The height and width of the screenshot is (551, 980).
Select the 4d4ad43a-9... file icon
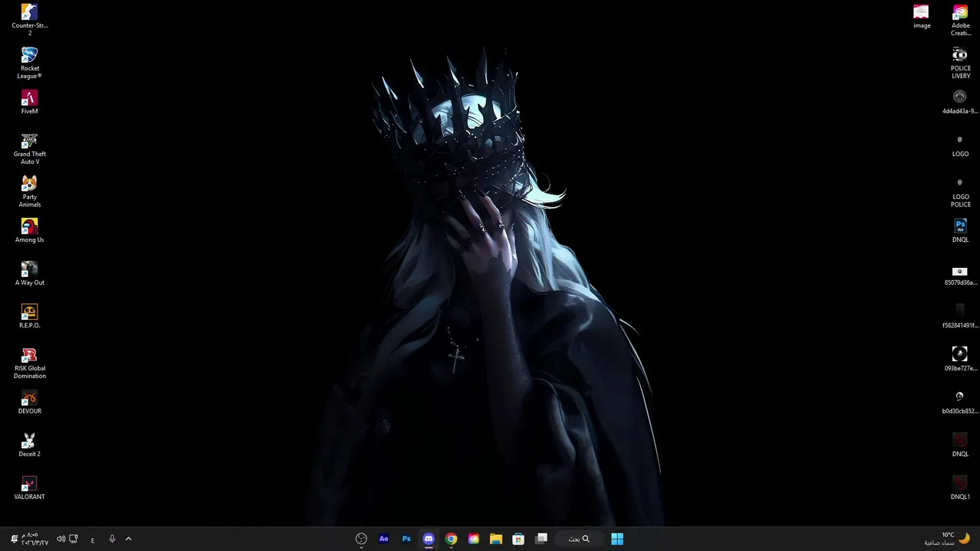click(960, 103)
